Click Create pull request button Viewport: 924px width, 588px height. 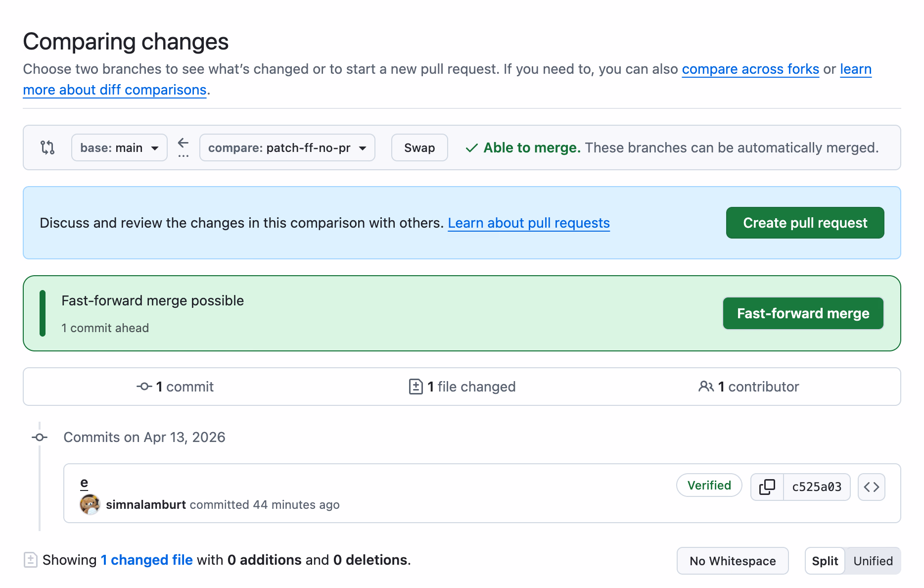pyautogui.click(x=805, y=223)
